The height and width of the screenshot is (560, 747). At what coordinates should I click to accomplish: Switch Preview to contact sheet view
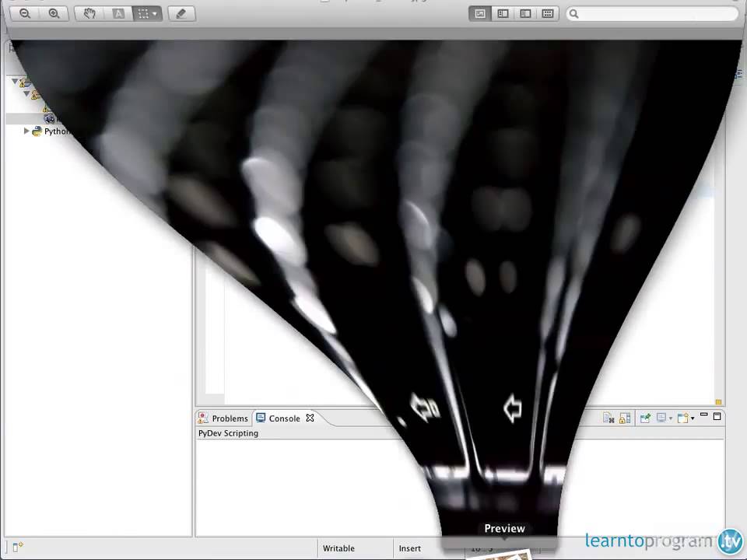coord(548,13)
